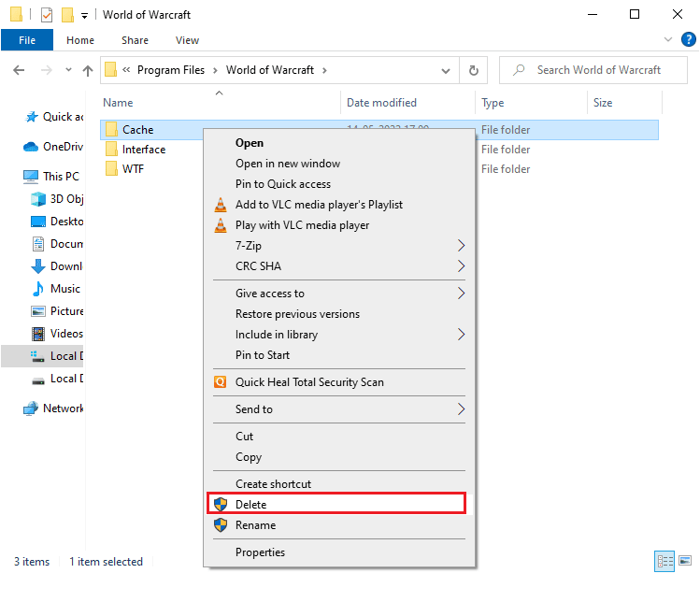Click Properties checkmark icon in title bar
Screen dimensions: 700x602
click(x=47, y=15)
